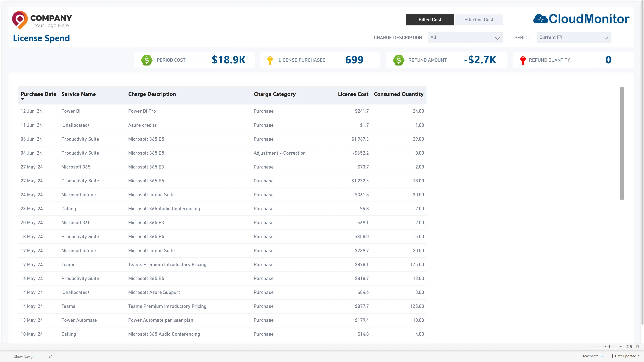This screenshot has height=362, width=644.
Task: Click the 10 May, 24 date cell
Action: pos(32,334)
